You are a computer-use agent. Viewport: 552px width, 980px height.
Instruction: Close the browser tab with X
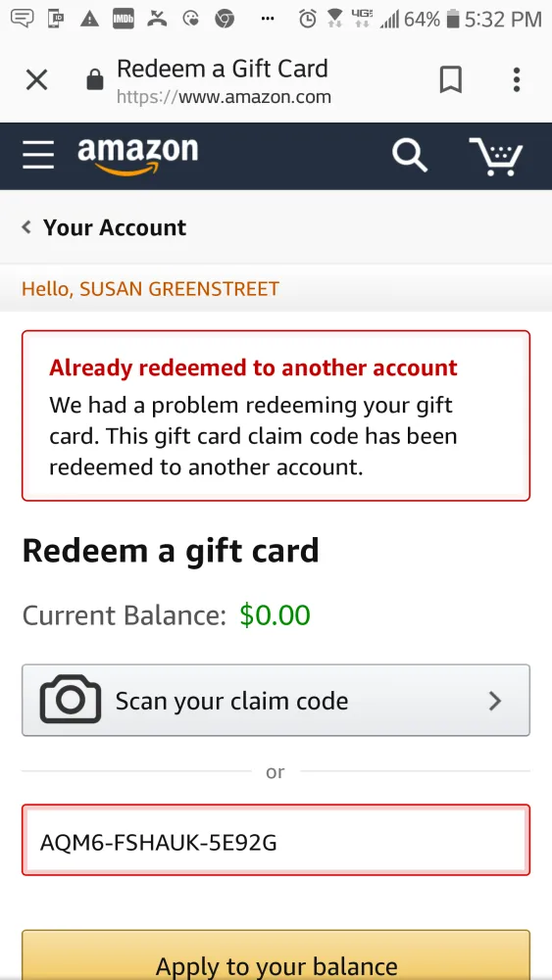(37, 80)
